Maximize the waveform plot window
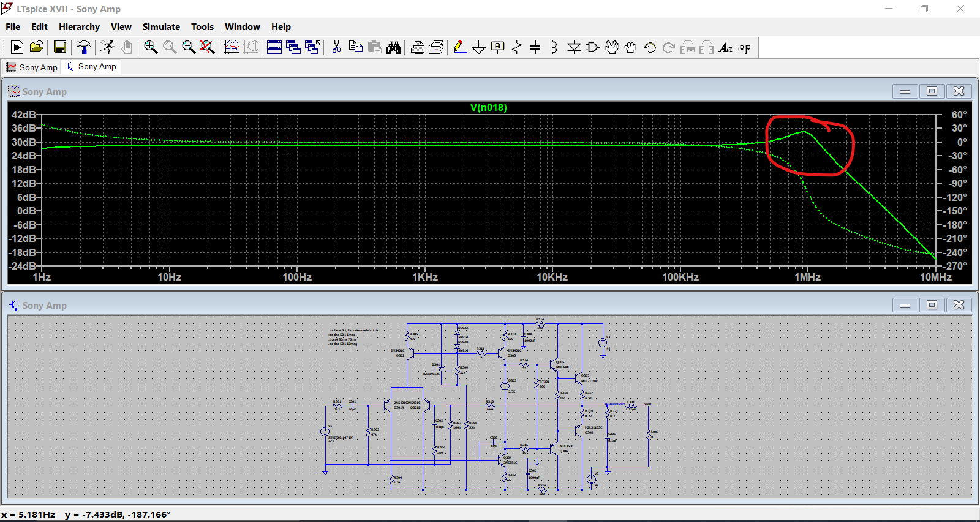The height and width of the screenshot is (522, 980). [932, 91]
